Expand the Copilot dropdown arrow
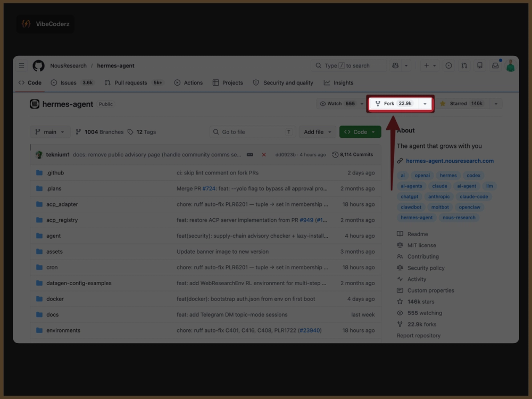 coord(406,65)
